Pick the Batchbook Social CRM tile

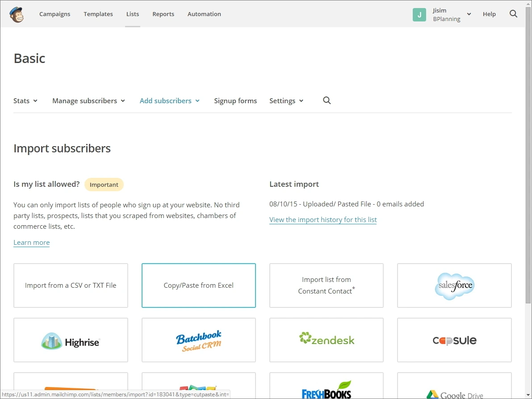(x=198, y=340)
